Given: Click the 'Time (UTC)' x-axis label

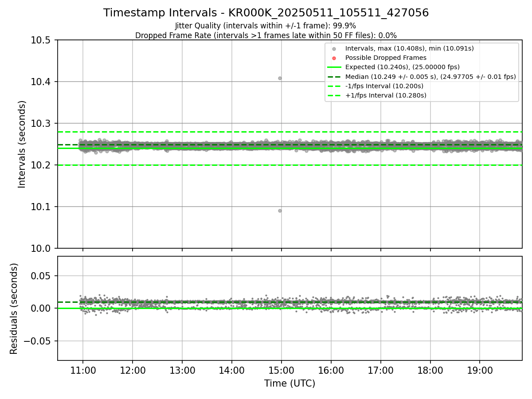Looking at the screenshot, I should click(289, 383).
